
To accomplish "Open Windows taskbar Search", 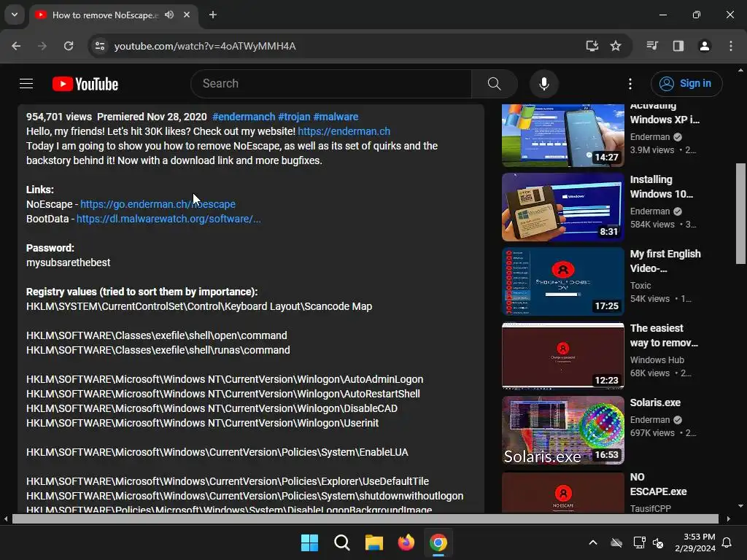I will (341, 542).
